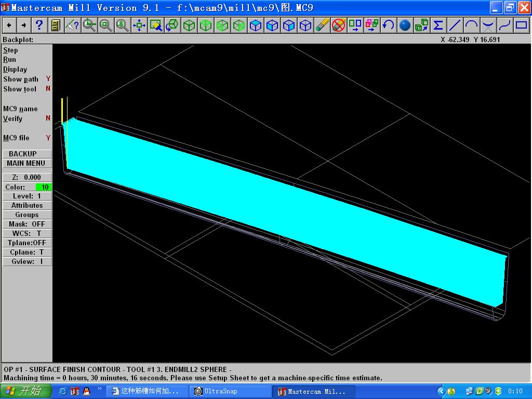Select the Delete pencil-eraser icon
This screenshot has height=399, width=532.
[x=322, y=25]
